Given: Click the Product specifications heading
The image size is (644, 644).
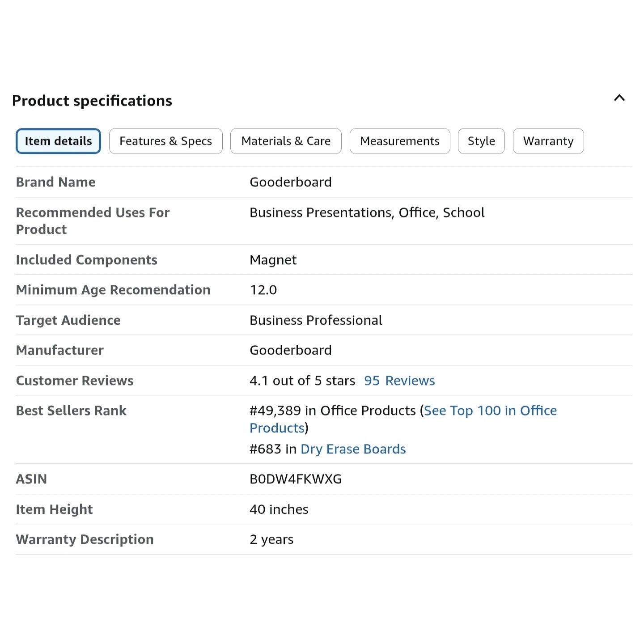Looking at the screenshot, I should 92,101.
